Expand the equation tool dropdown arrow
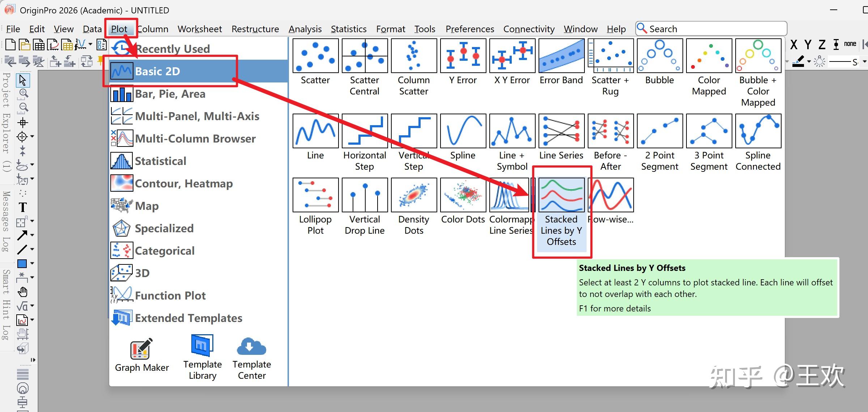This screenshot has width=868, height=412. pos(32,306)
